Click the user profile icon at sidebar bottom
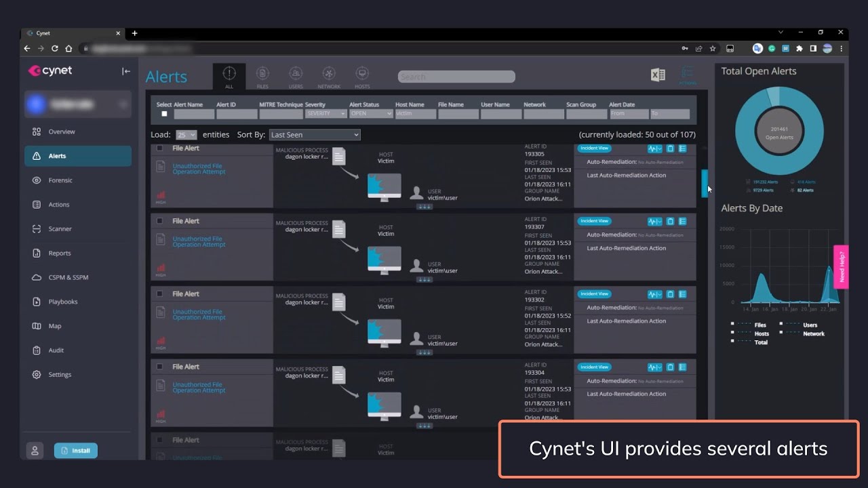Viewport: 868px width, 488px height. tap(35, 450)
